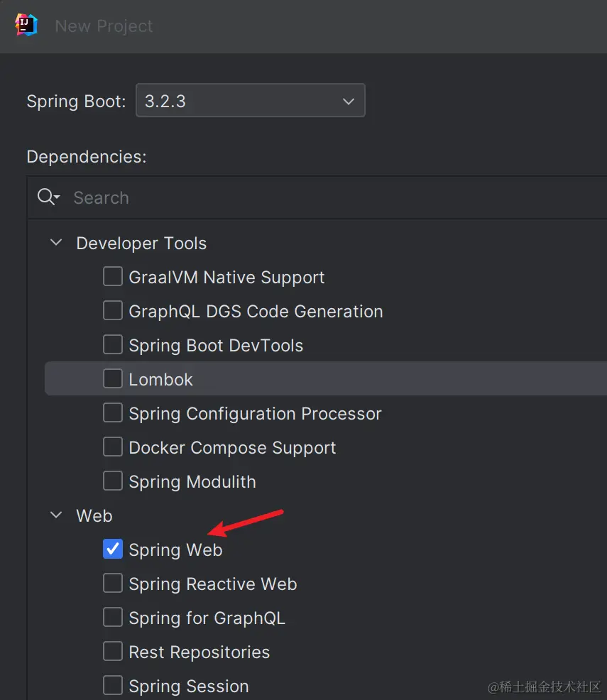This screenshot has width=607, height=700.
Task: Enable GraalVM Native Support checkbox
Action: [112, 276]
